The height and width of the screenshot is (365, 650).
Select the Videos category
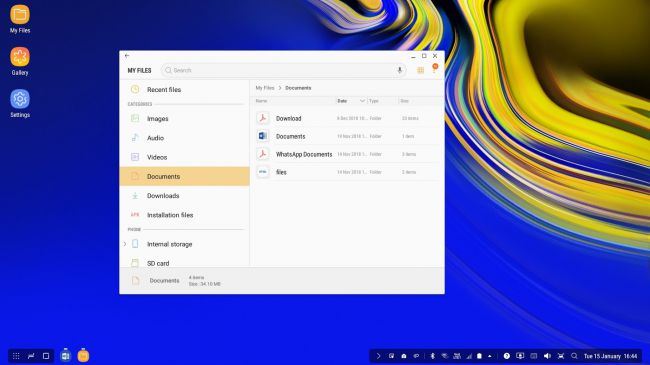[184, 157]
